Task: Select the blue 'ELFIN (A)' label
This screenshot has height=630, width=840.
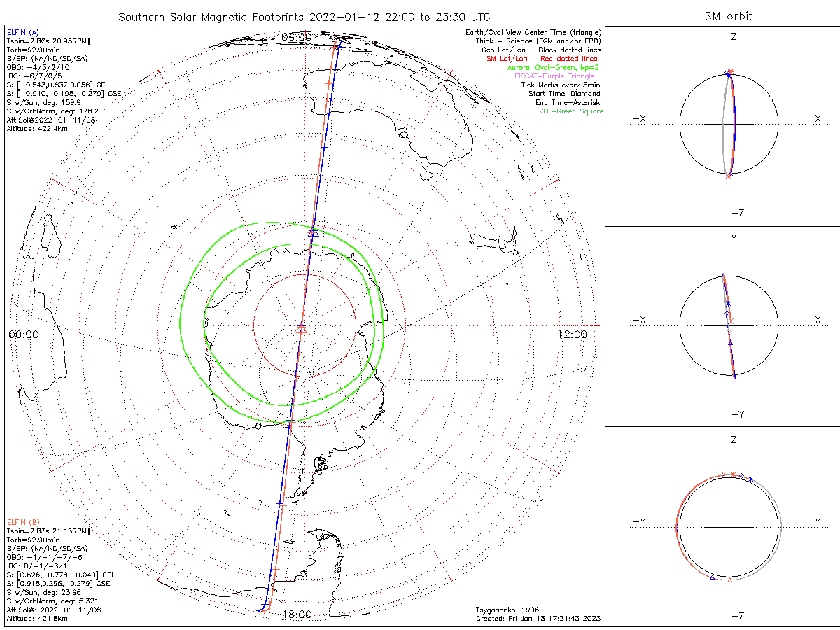Action: point(22,33)
